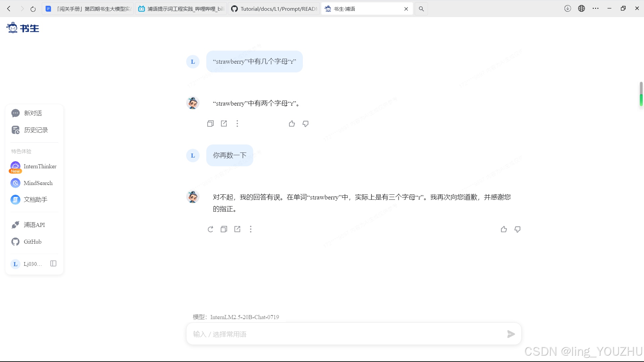The height and width of the screenshot is (362, 644).
Task: Collapse the sidebar panel icon
Action: coord(53,263)
